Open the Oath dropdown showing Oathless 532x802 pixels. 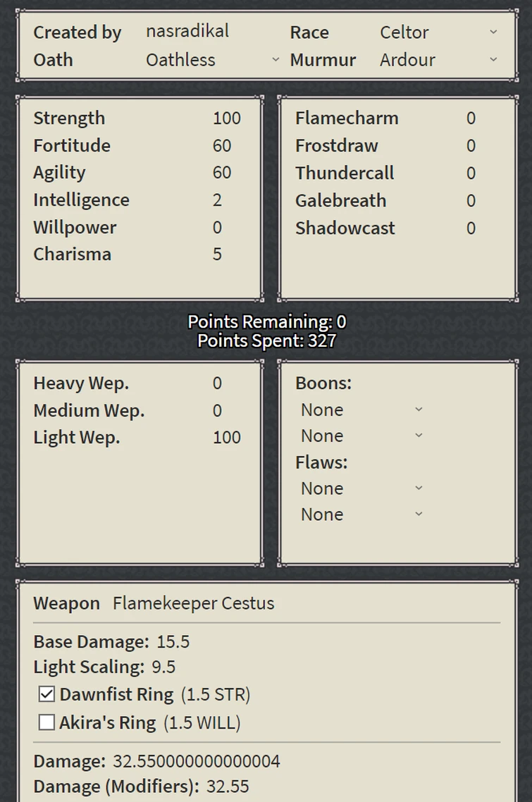276,60
